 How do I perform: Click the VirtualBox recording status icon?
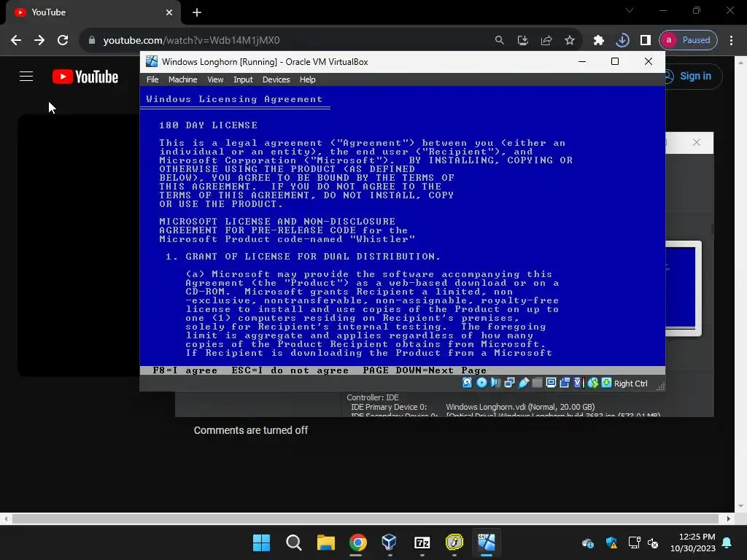pos(565,383)
